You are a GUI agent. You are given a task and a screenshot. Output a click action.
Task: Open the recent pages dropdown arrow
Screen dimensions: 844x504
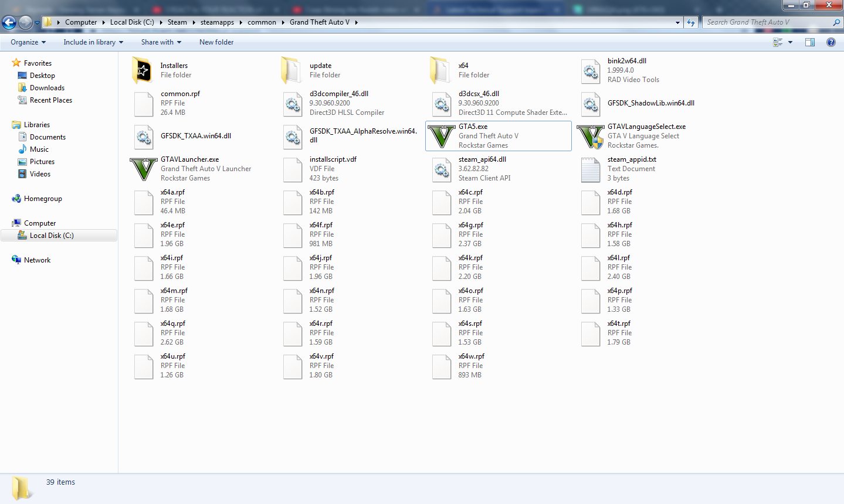tap(37, 23)
